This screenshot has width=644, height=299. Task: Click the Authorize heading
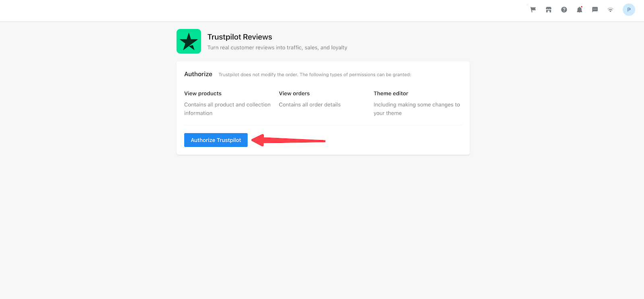pos(198,74)
